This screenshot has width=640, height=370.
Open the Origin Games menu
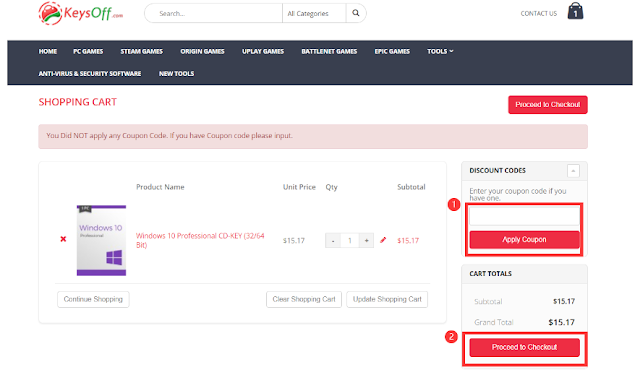[202, 51]
